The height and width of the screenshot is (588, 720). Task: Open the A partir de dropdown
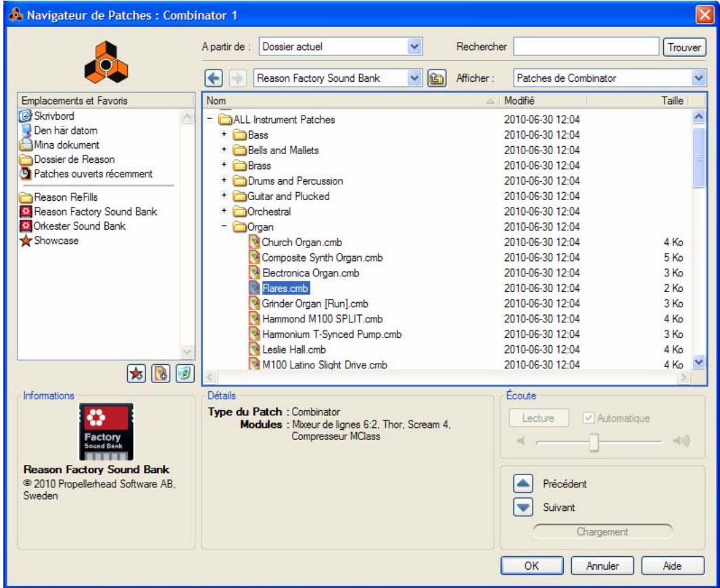coord(415,45)
